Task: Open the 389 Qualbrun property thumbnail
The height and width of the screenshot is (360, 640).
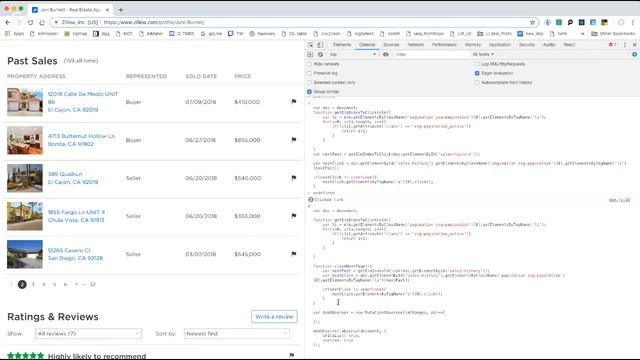Action: [x=24, y=178]
